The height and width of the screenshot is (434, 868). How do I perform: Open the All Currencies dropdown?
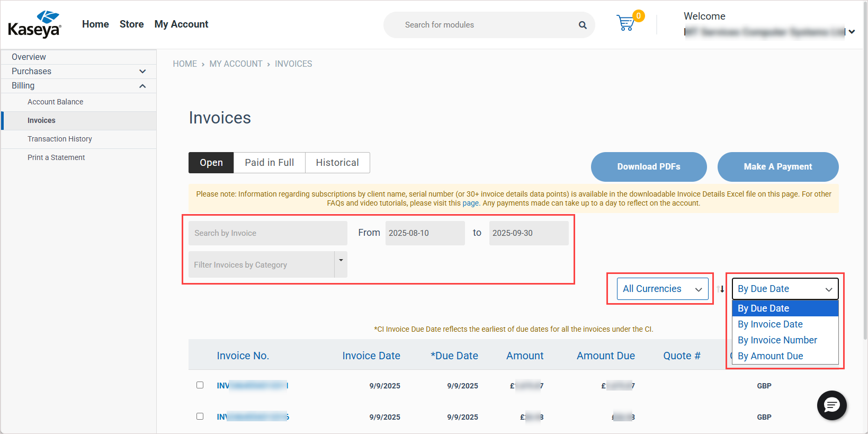(x=662, y=289)
